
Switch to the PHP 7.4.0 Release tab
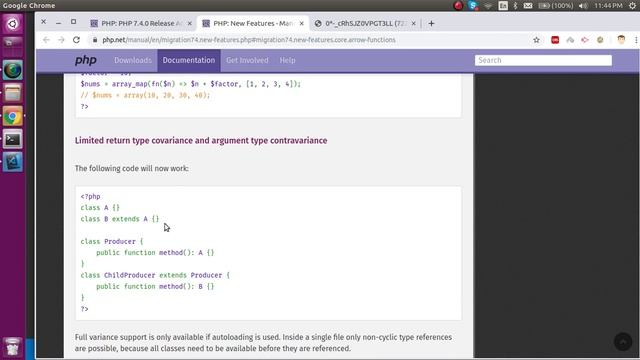point(141,24)
